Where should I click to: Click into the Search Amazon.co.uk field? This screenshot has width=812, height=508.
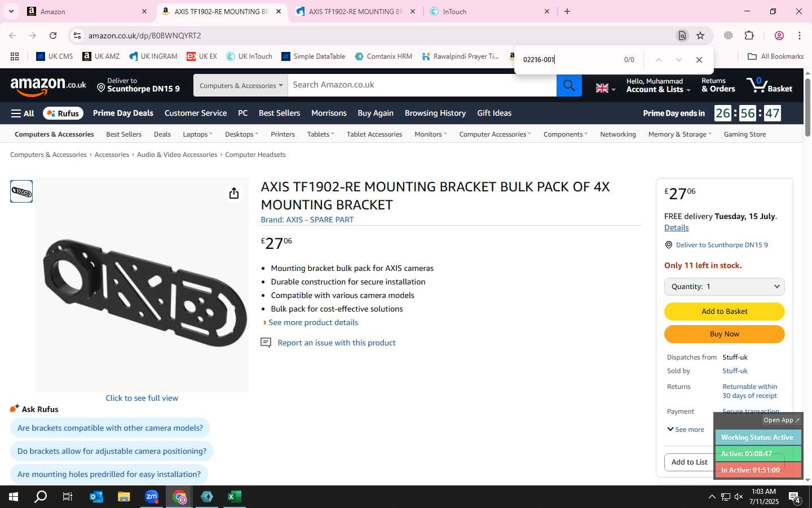pyautogui.click(x=422, y=85)
